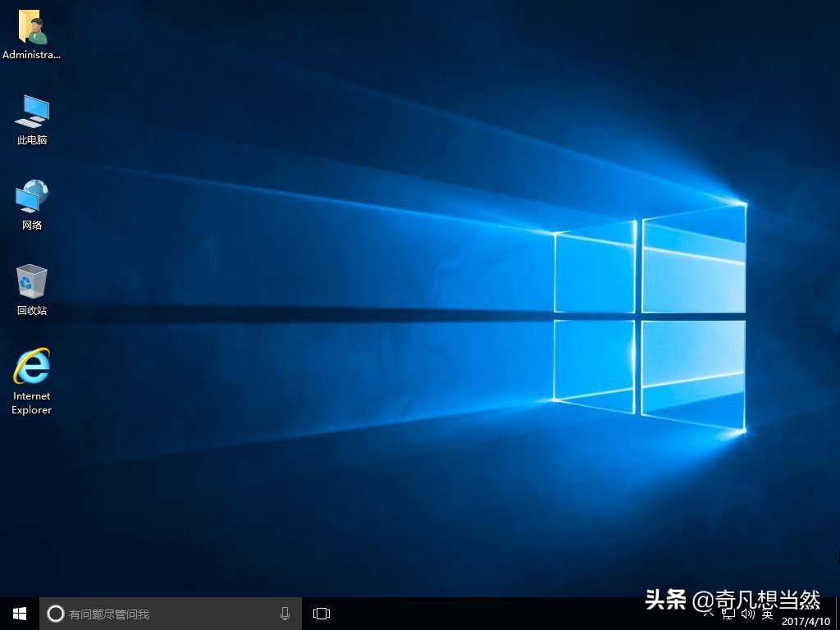
Task: Click the Cortana circle icon in the search bar
Action: pos(55,613)
